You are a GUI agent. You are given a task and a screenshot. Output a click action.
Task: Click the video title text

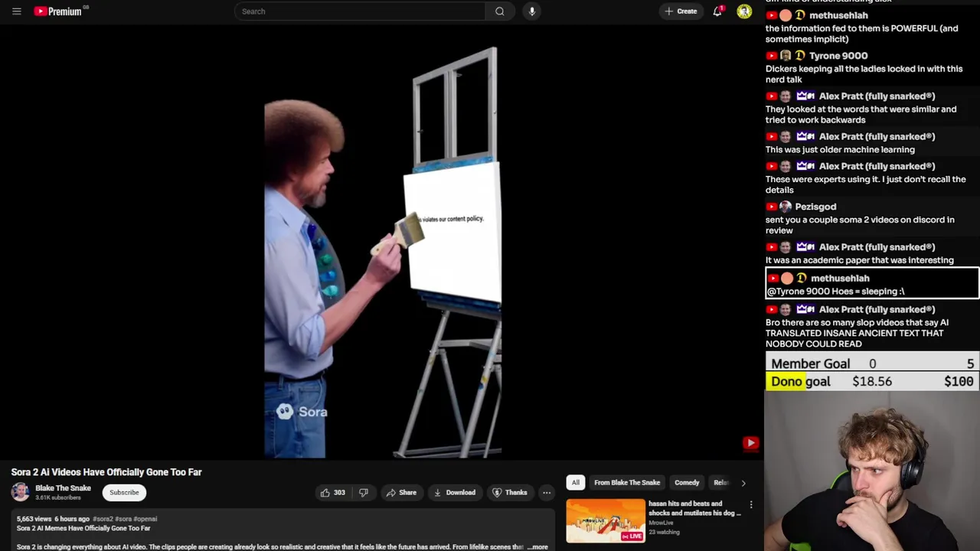pyautogui.click(x=106, y=472)
